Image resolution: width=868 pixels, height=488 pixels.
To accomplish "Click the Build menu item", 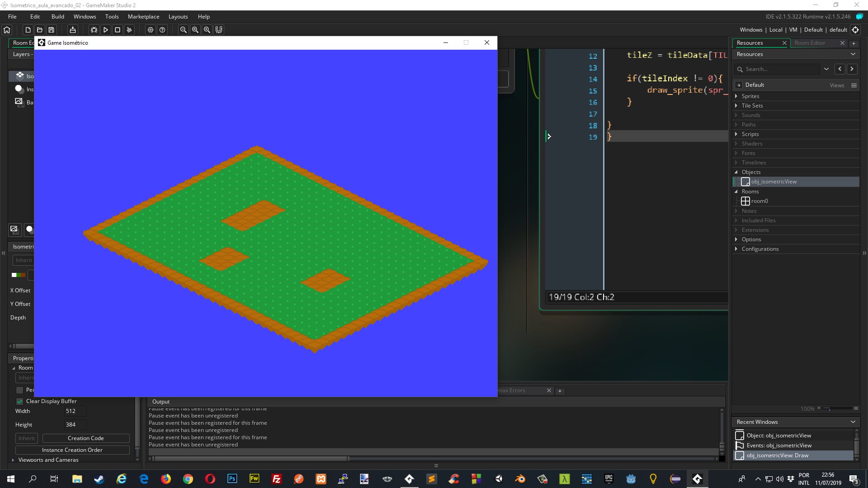I will coord(57,16).
